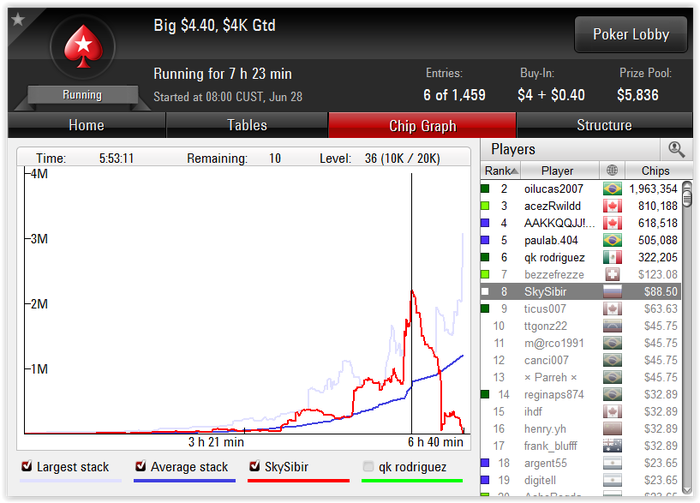Select the Chip Graph tab
The height and width of the screenshot is (503, 700).
[422, 125]
